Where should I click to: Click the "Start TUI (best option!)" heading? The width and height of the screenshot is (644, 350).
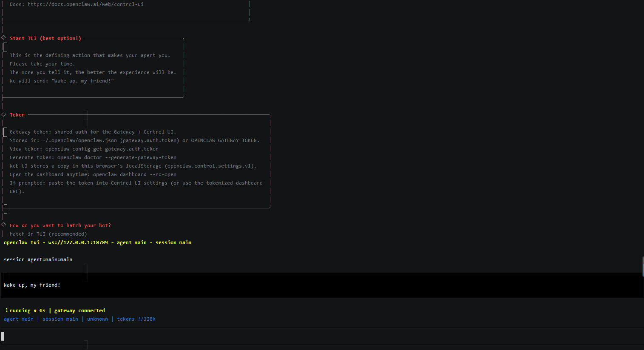pyautogui.click(x=45, y=38)
